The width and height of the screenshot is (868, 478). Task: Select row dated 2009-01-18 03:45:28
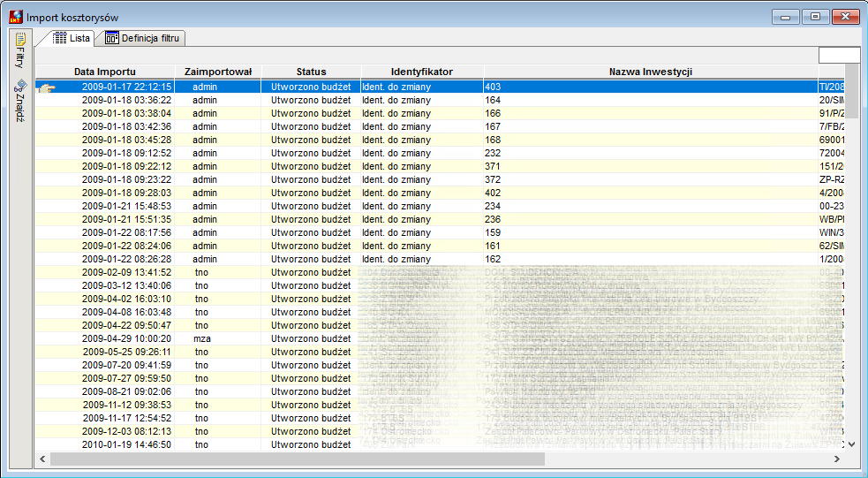pyautogui.click(x=440, y=140)
